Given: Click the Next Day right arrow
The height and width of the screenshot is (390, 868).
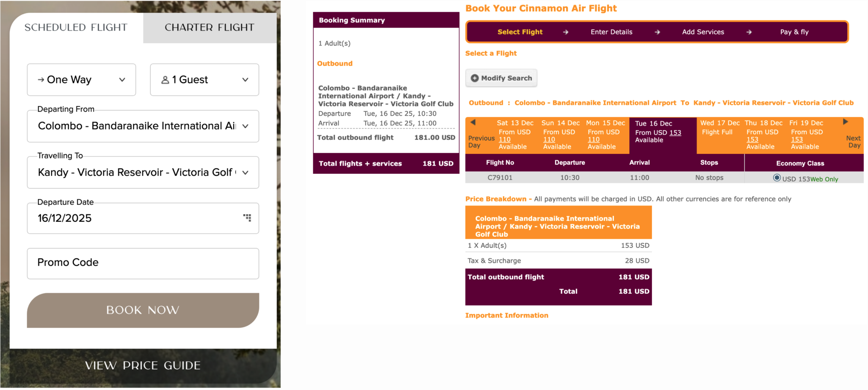Looking at the screenshot, I should pyautogui.click(x=845, y=122).
